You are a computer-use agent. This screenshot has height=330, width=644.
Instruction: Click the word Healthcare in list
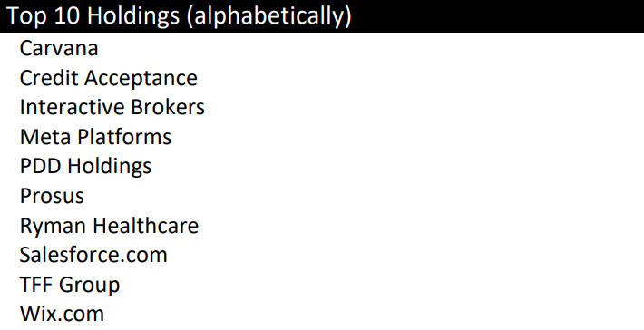(145, 226)
